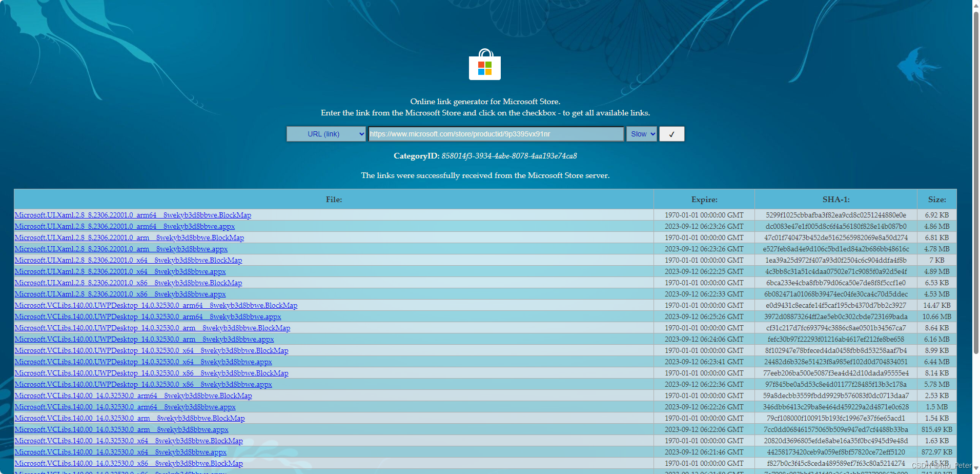Download VCLibs UWPDesktop x64 appx file
The height and width of the screenshot is (474, 980).
[143, 362]
